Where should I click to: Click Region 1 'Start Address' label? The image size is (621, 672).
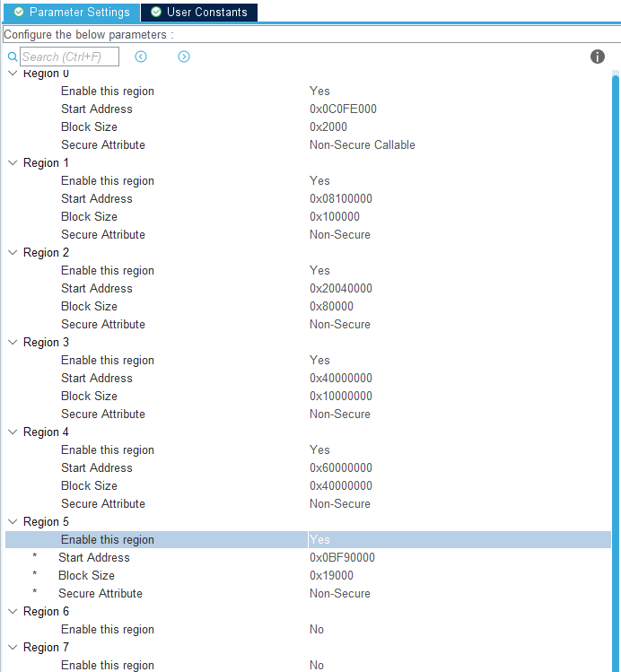click(97, 199)
